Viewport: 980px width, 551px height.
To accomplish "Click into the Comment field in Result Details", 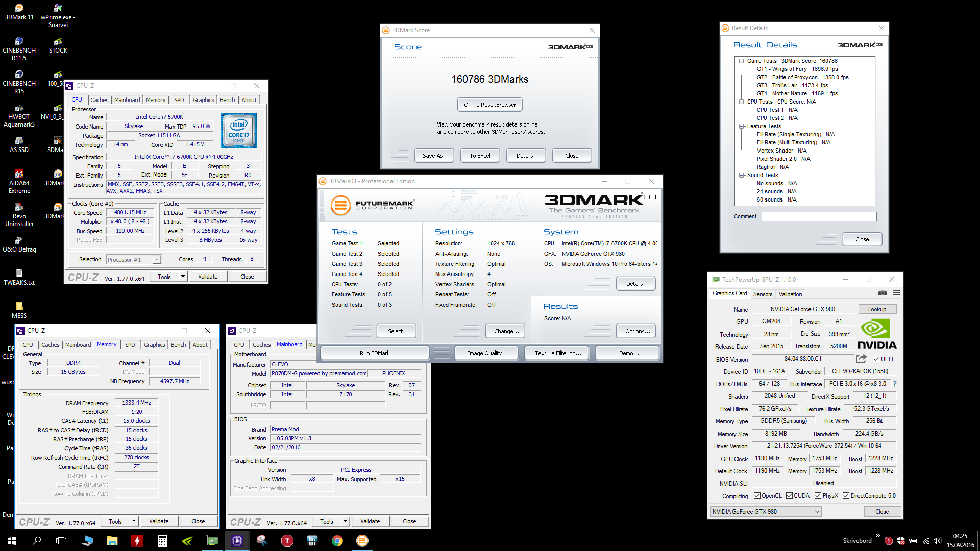I will [819, 216].
